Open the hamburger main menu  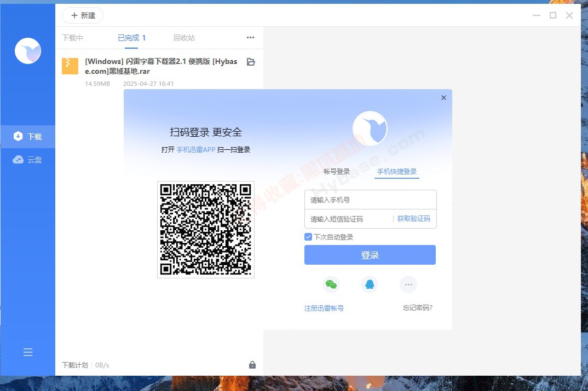coord(28,352)
